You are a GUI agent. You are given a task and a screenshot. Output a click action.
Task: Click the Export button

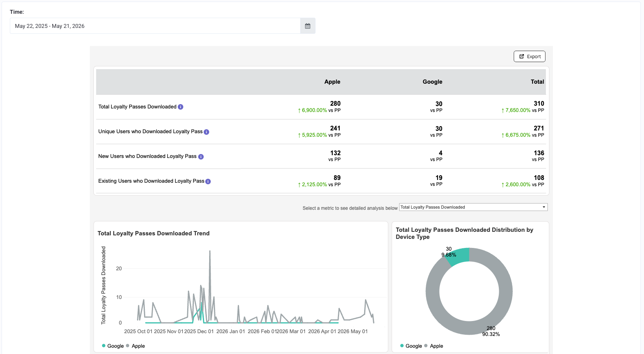coord(529,56)
